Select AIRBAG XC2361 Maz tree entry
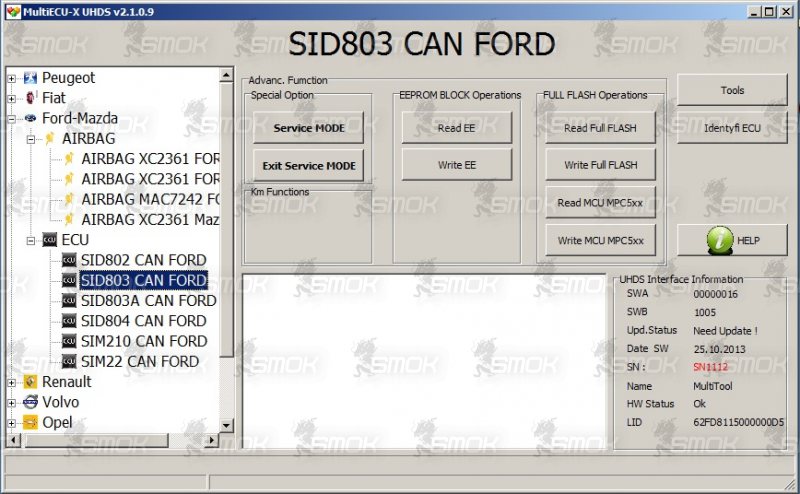 (x=150, y=220)
